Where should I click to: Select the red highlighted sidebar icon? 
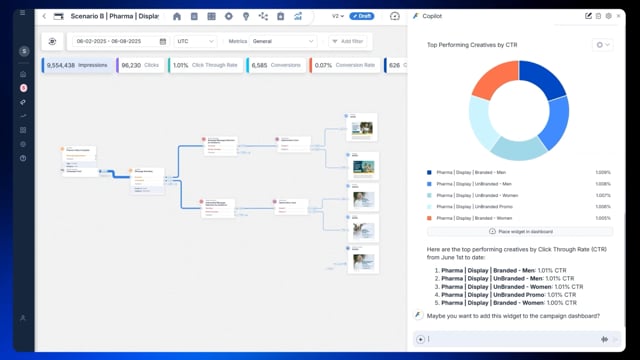pos(24,88)
